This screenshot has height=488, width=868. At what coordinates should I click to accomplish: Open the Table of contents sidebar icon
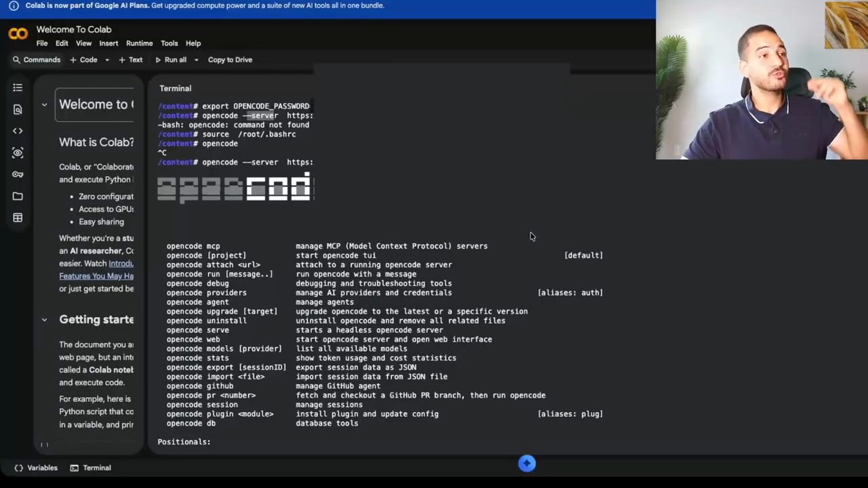pos(18,87)
